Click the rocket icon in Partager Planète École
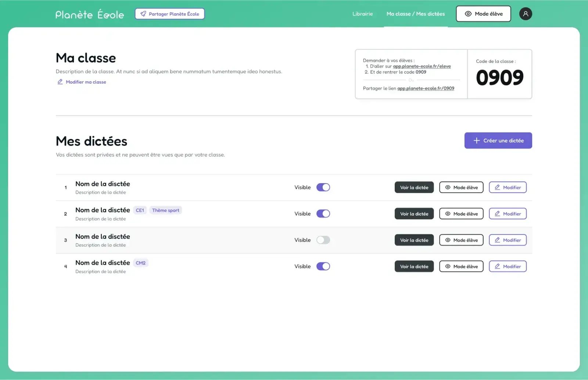The width and height of the screenshot is (588, 380). (143, 14)
